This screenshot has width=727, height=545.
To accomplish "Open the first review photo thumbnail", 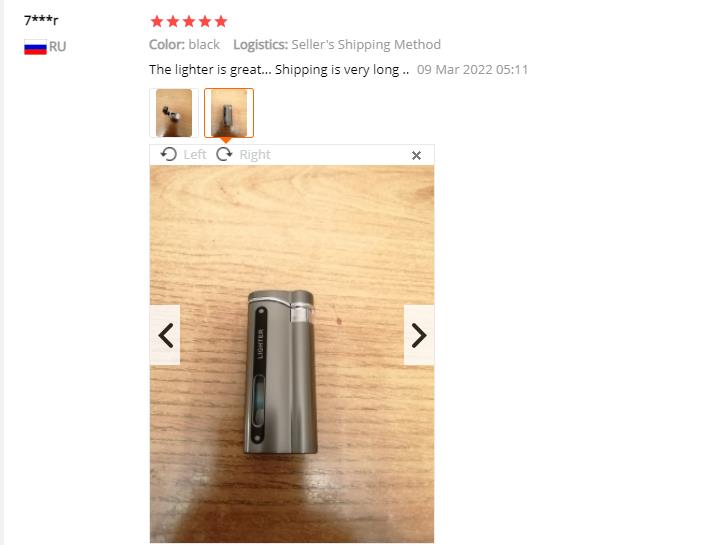I will [x=174, y=113].
